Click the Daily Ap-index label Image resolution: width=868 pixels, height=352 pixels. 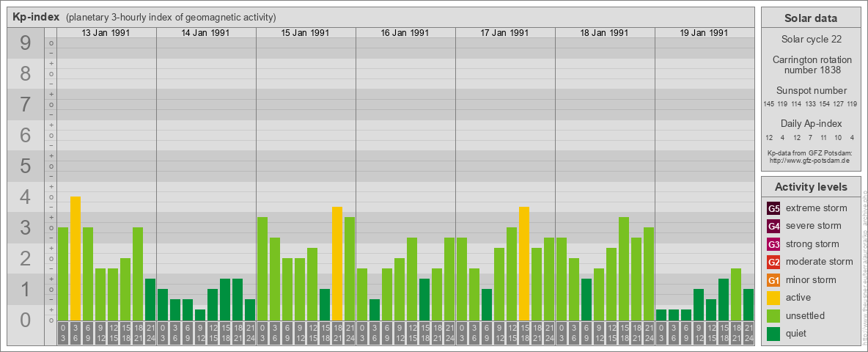811,123
